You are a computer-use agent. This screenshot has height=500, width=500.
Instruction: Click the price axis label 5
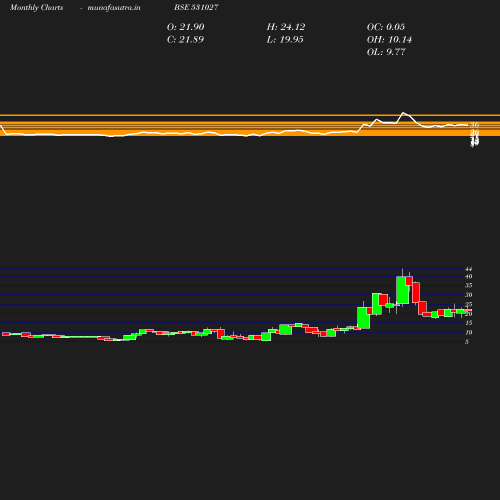(x=467, y=342)
